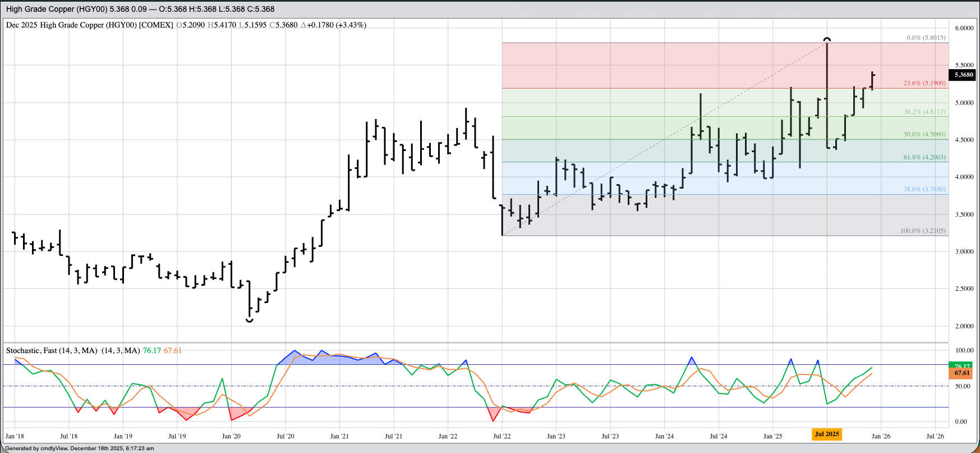Click the 6.0000 price axis label
The height and width of the screenshot is (453, 980).
tap(964, 28)
